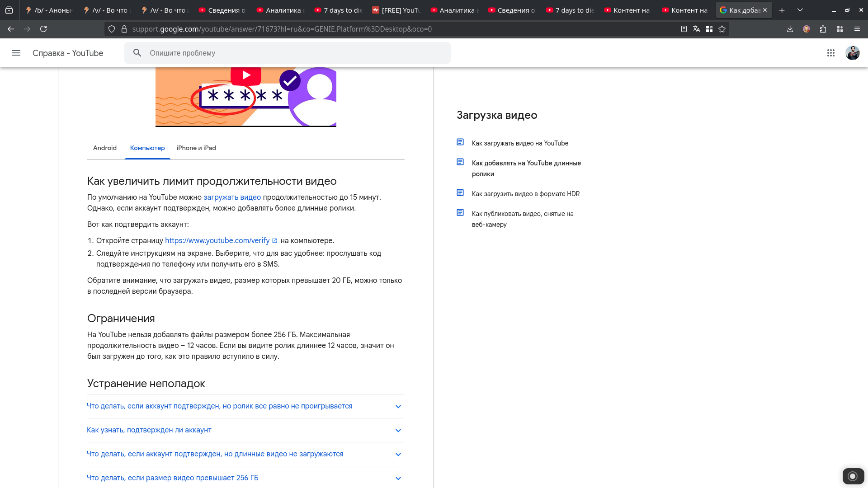Click the translate page icon in the address bar
Image resolution: width=868 pixels, height=488 pixels.
(x=697, y=29)
